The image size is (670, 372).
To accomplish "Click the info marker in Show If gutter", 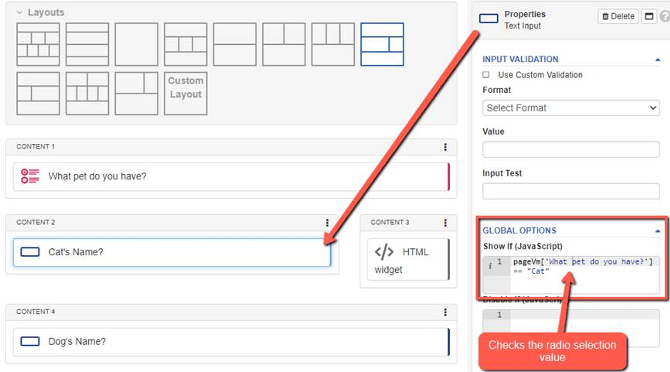I will [490, 266].
